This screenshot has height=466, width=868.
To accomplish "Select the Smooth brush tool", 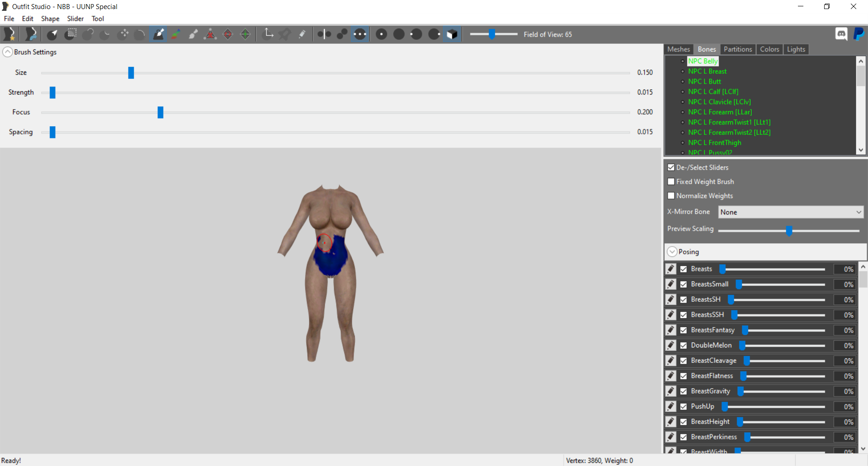I will coord(141,34).
